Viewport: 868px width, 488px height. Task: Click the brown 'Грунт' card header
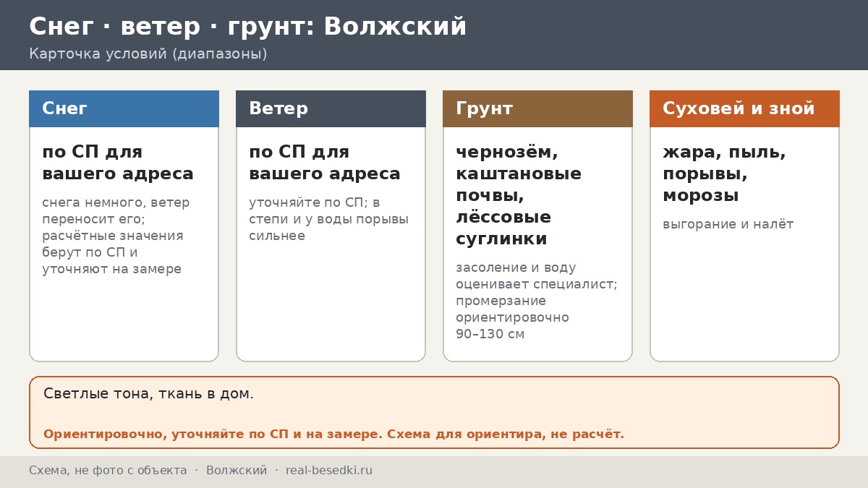[x=537, y=108]
